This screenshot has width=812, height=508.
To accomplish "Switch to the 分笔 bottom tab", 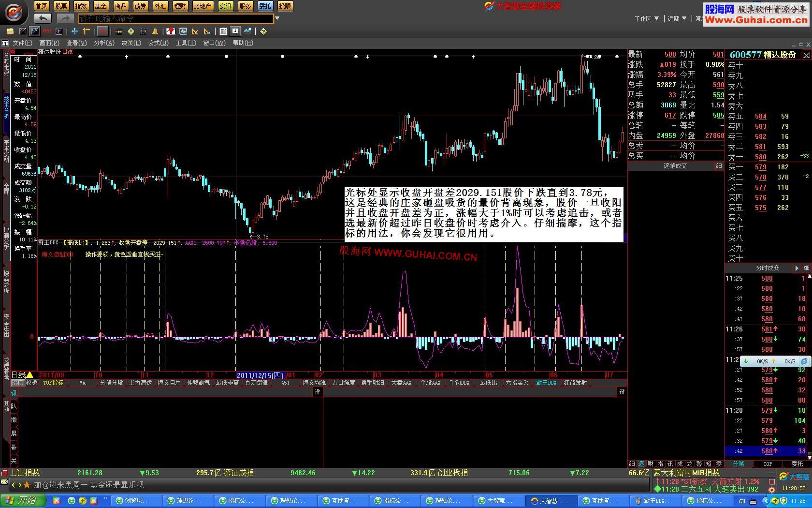I will [739, 463].
